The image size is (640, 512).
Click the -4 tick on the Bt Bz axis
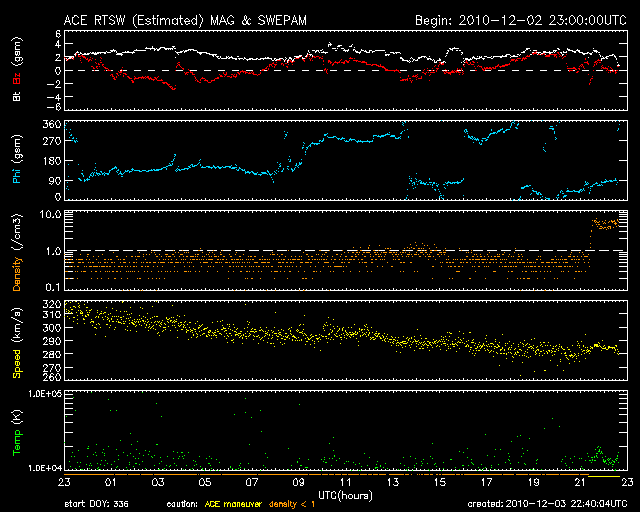[53, 97]
